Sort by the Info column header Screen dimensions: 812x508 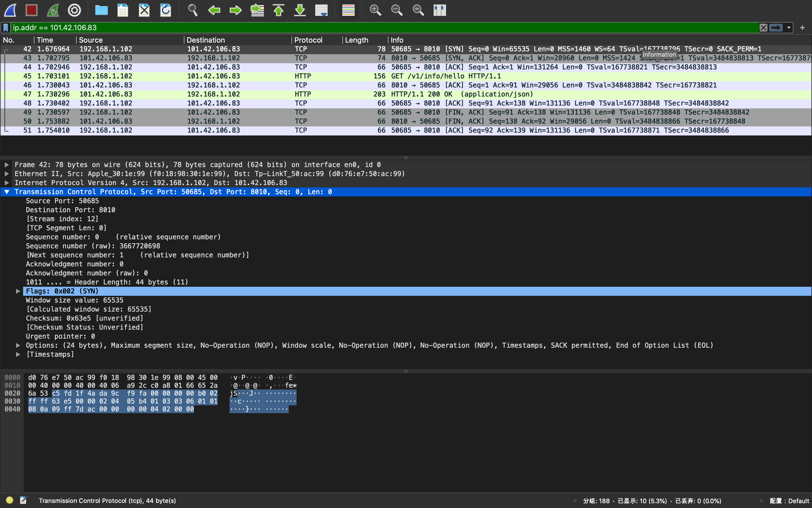[600, 40]
